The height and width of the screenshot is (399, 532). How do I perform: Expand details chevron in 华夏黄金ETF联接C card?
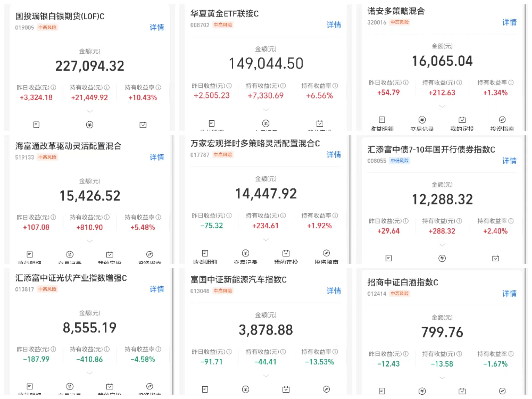pos(266,110)
